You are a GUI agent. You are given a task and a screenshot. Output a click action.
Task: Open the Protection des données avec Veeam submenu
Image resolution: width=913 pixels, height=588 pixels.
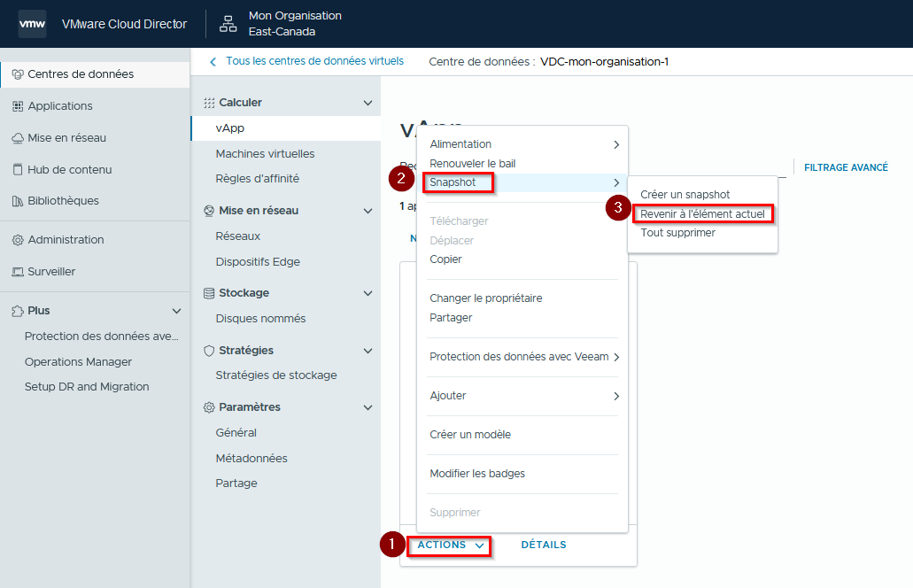[522, 357]
